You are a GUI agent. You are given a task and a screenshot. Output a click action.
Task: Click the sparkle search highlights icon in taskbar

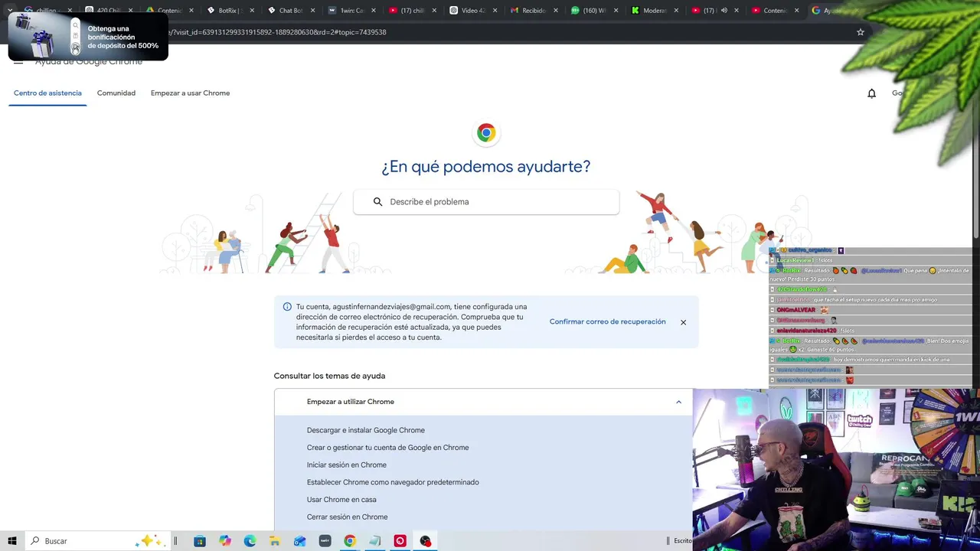coord(150,540)
